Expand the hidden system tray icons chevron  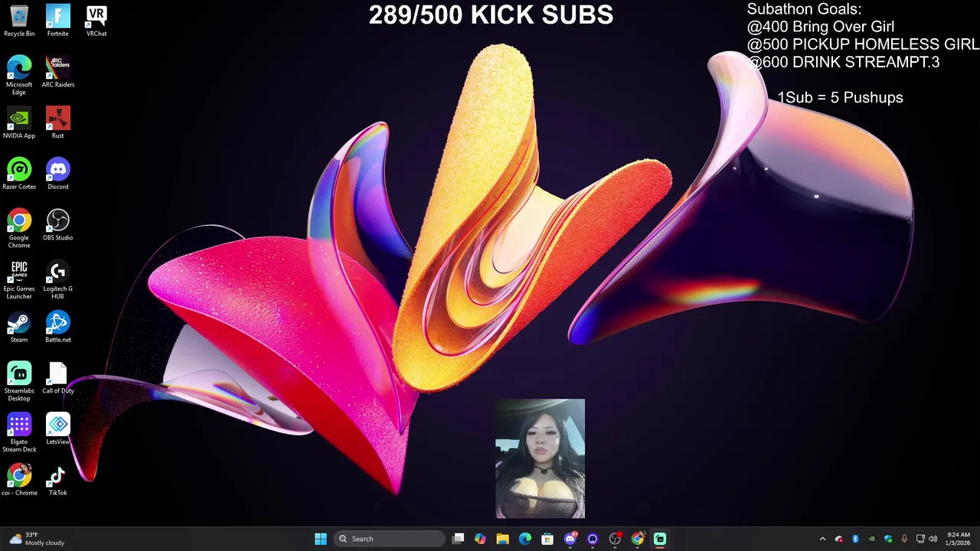pyautogui.click(x=822, y=539)
